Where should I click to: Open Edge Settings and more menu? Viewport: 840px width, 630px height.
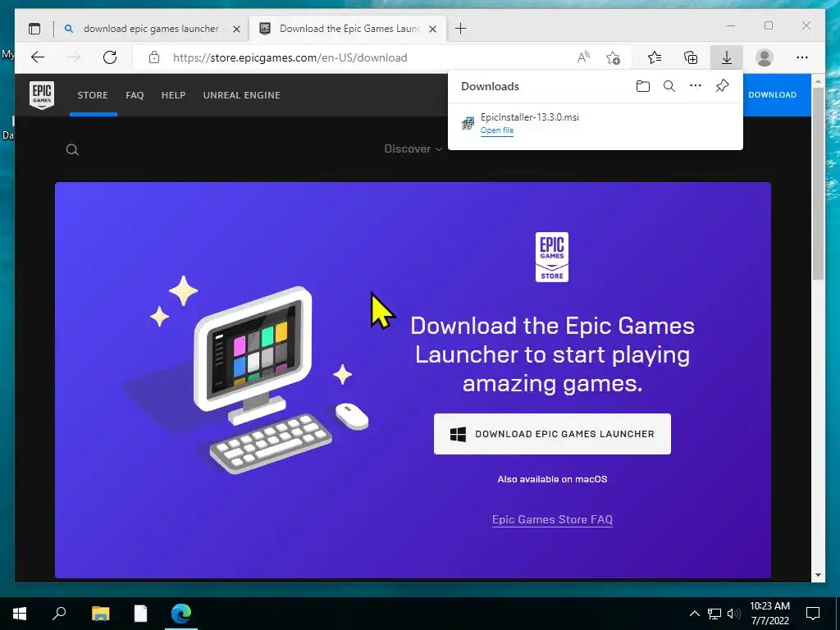tap(802, 57)
